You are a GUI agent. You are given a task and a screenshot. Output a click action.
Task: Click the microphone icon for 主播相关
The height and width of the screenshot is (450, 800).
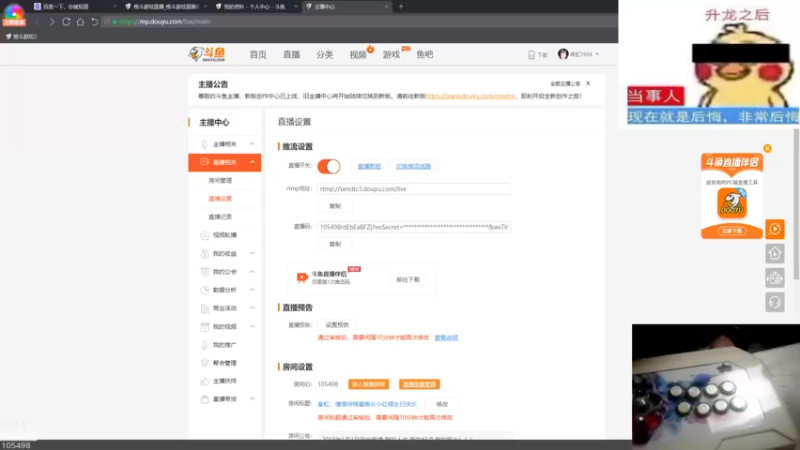205,144
